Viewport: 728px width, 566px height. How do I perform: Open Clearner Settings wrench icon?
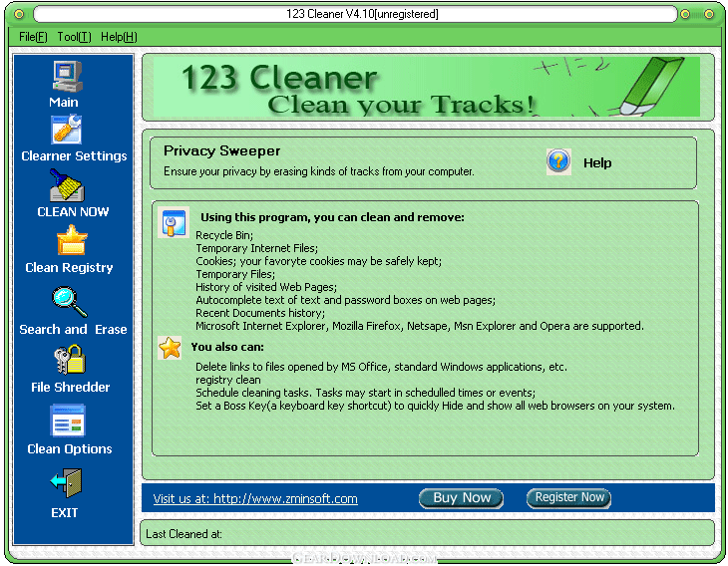(x=66, y=130)
